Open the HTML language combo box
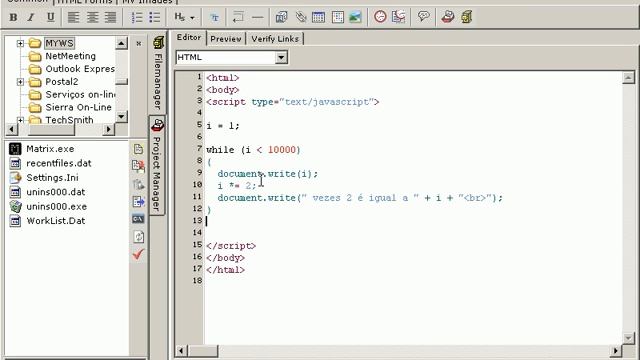Image resolution: width=640 pixels, height=360 pixels. (x=231, y=57)
